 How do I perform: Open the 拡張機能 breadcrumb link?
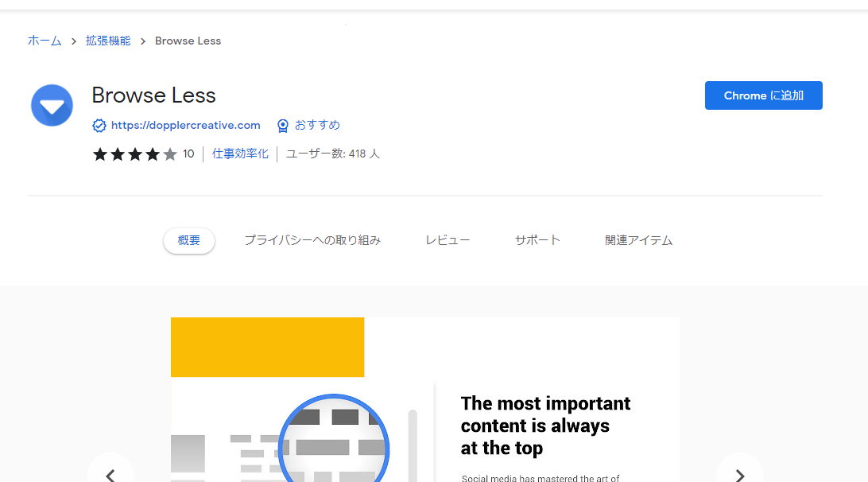(x=108, y=41)
